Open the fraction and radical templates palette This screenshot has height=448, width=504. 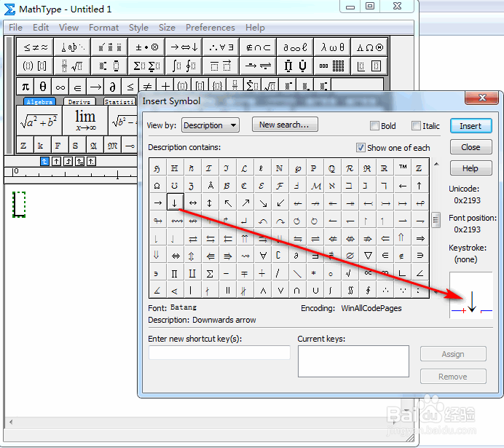(x=73, y=66)
